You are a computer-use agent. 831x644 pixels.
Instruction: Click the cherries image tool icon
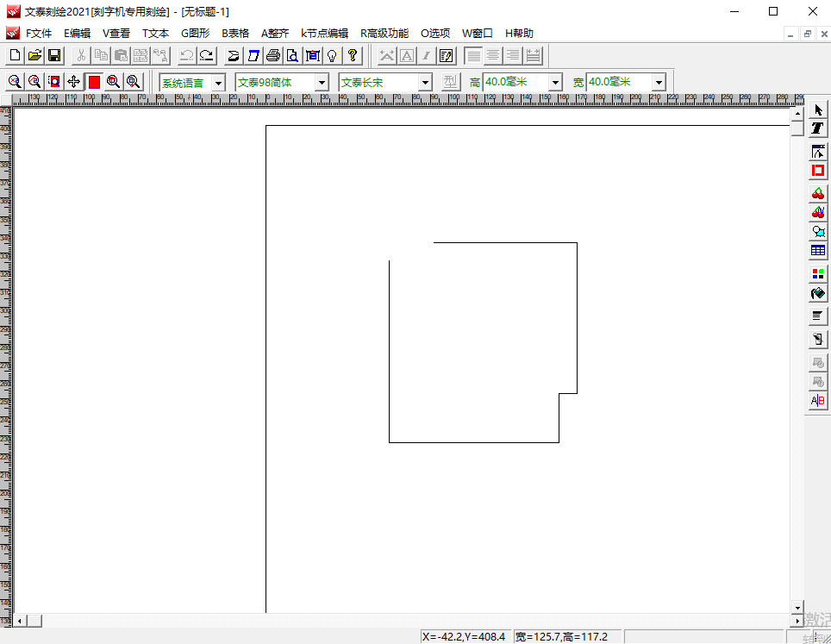pos(818,193)
